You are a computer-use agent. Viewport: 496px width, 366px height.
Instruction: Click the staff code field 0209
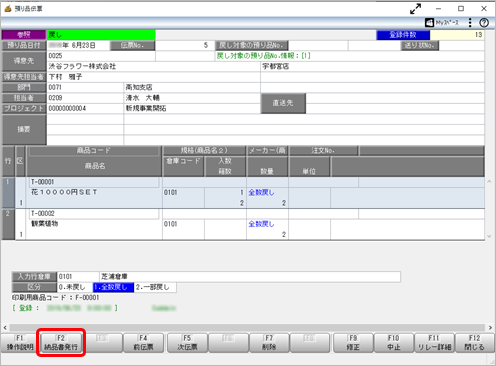pyautogui.click(x=85, y=98)
